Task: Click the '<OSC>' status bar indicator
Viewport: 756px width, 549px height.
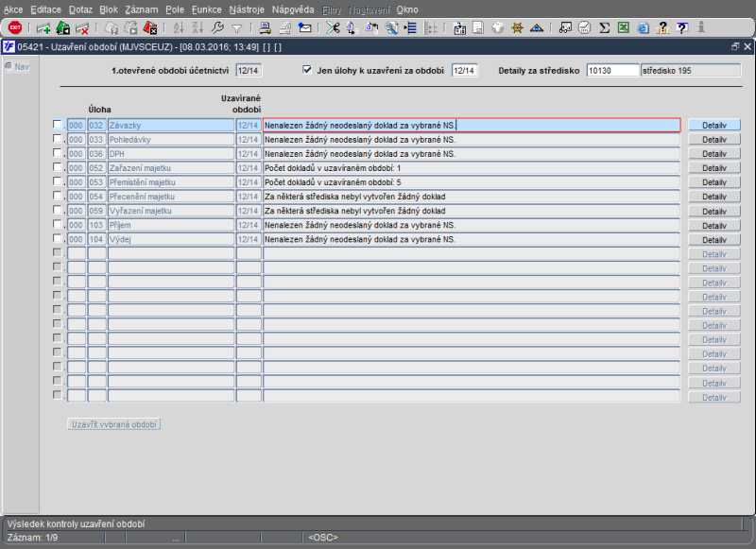Action: click(x=322, y=537)
